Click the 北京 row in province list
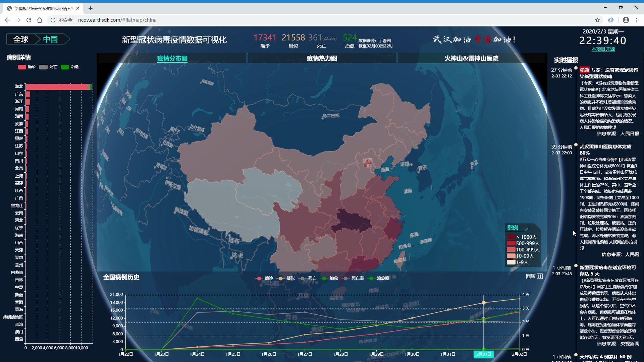 click(x=19, y=168)
